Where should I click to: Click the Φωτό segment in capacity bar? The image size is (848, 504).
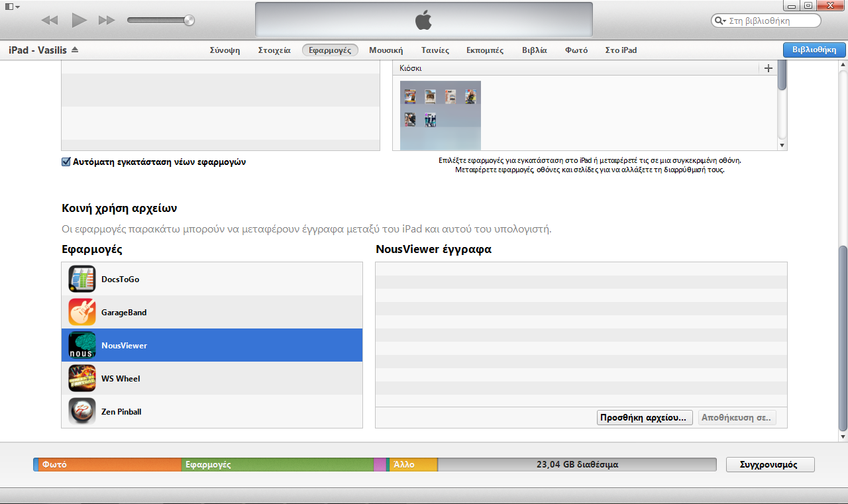click(x=109, y=464)
